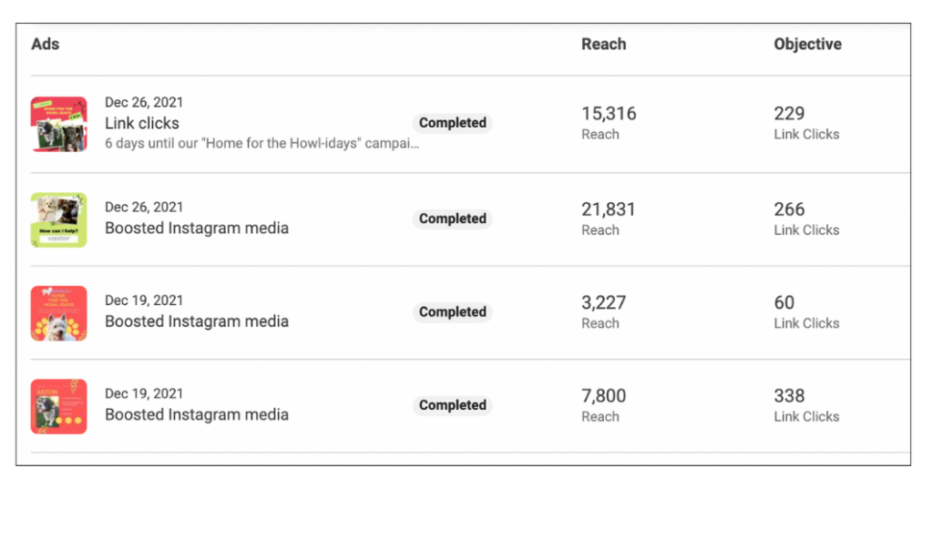This screenshot has width=933, height=560.
Task: Click the "6 days until our Home for the Howl-idays" description
Action: pyautogui.click(x=261, y=143)
